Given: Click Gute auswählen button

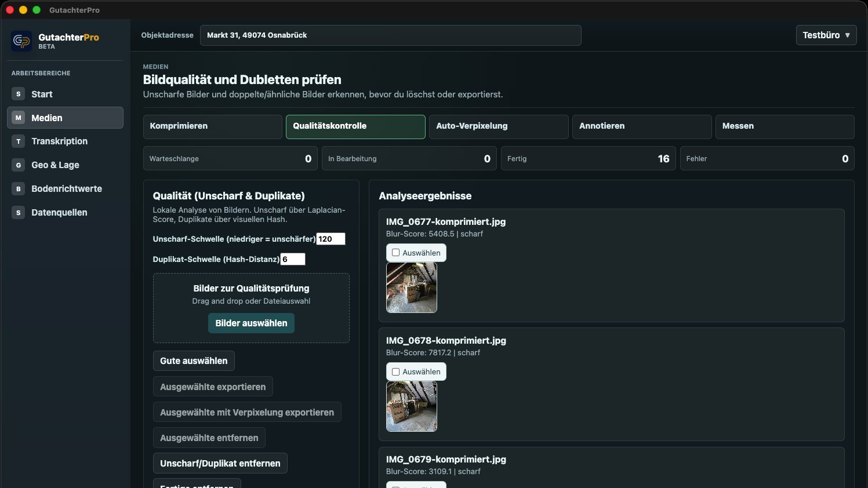Looking at the screenshot, I should point(194,361).
